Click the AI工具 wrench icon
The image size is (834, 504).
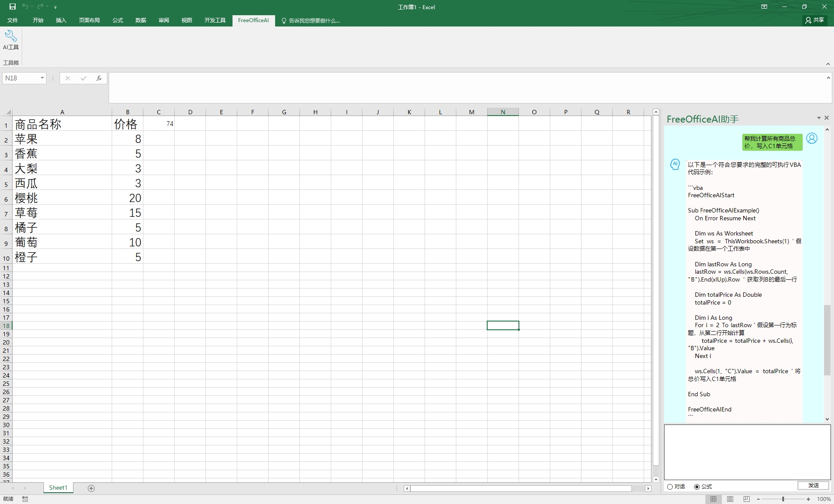(11, 36)
